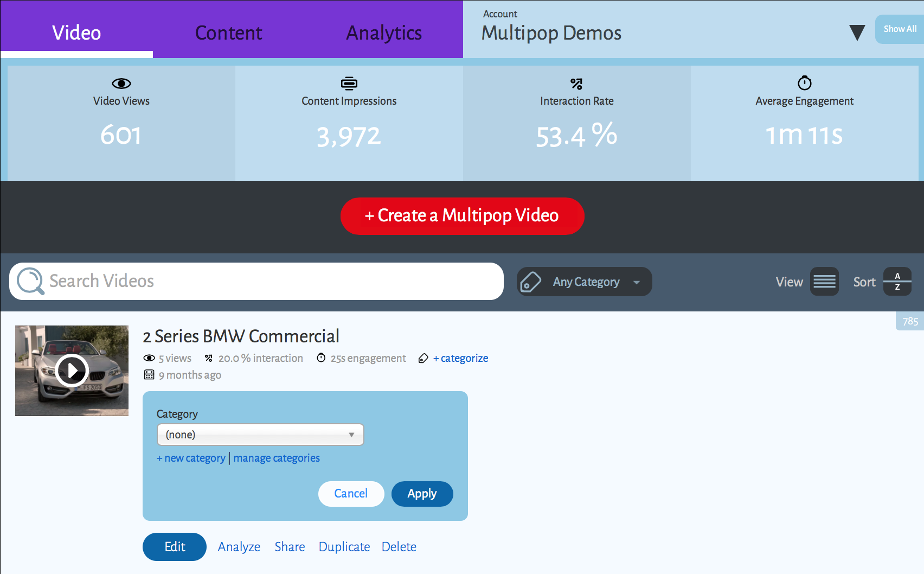Click the calendar icon beside 9 months ago
Screen dimensions: 924x574
(x=149, y=374)
